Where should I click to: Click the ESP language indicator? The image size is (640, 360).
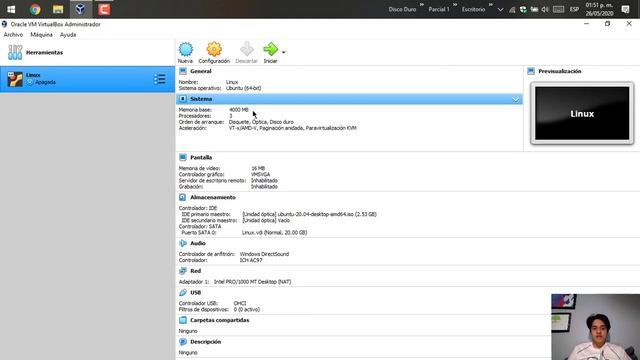tap(574, 9)
